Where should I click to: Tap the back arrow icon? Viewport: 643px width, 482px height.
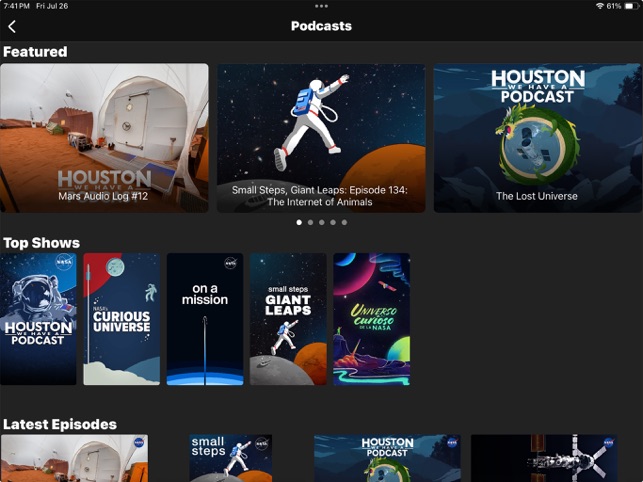coord(12,27)
